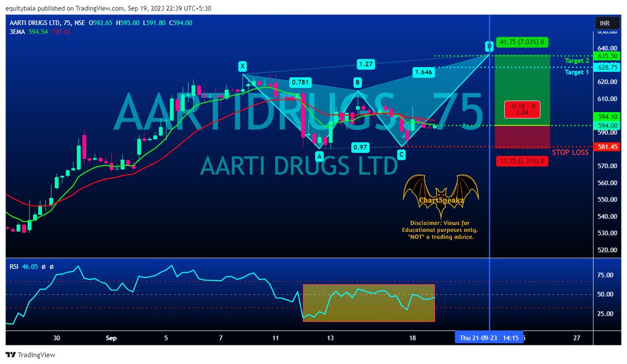The image size is (627, 364).
Task: Click the 594.10 green price axis tag
Action: [606, 117]
